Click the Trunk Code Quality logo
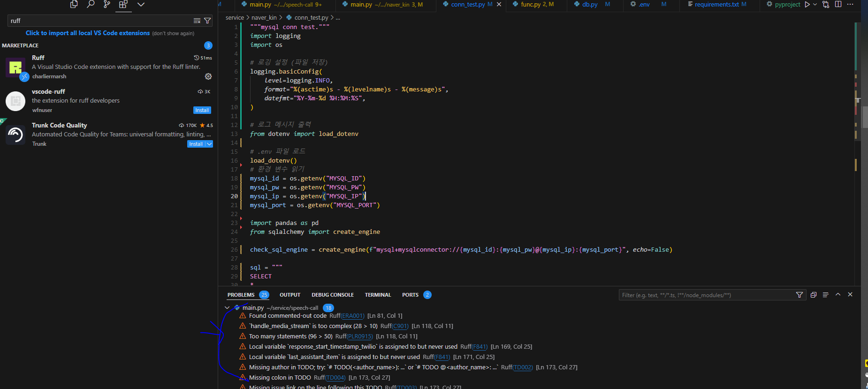The height and width of the screenshot is (389, 868). coord(15,135)
